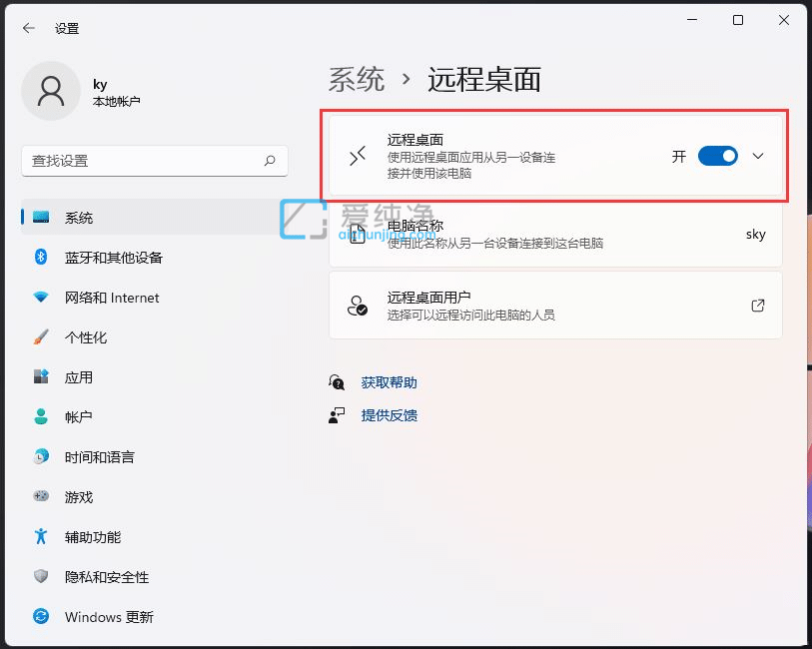The width and height of the screenshot is (812, 649).
Task: Click the ky user avatar icon
Action: [x=51, y=91]
